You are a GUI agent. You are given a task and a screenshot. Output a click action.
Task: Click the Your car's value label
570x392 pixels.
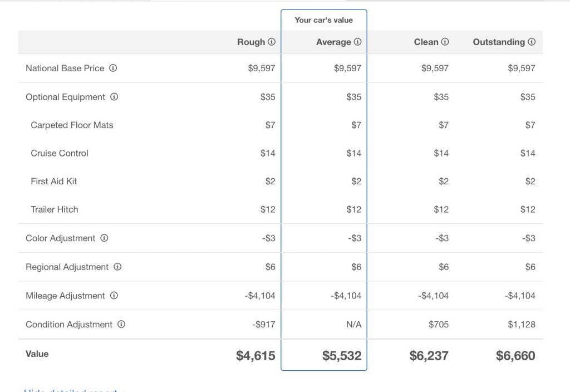(323, 20)
